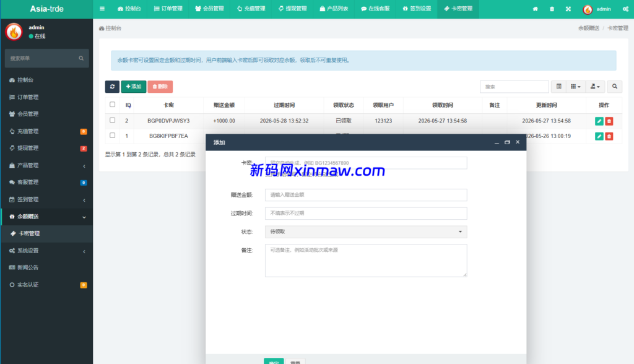This screenshot has height=364, width=634.
Task: Edit the row with card BG8KIFPBF7EA
Action: point(599,136)
